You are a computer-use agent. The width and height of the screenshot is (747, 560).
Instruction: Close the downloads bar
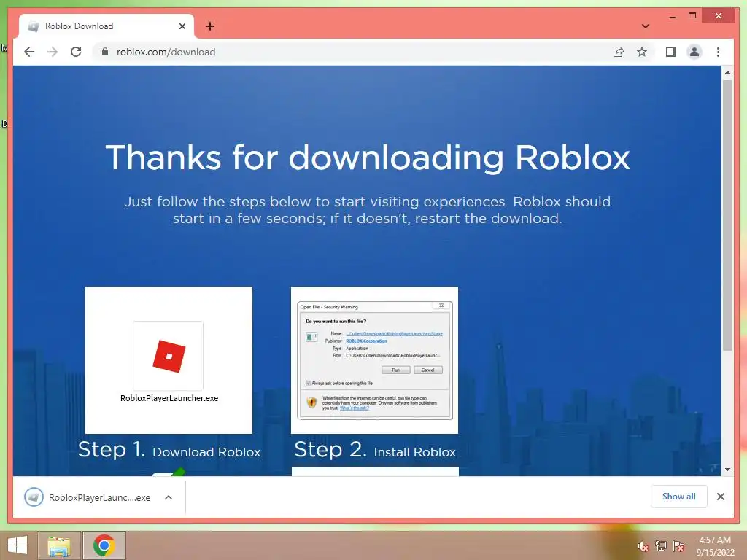(720, 497)
